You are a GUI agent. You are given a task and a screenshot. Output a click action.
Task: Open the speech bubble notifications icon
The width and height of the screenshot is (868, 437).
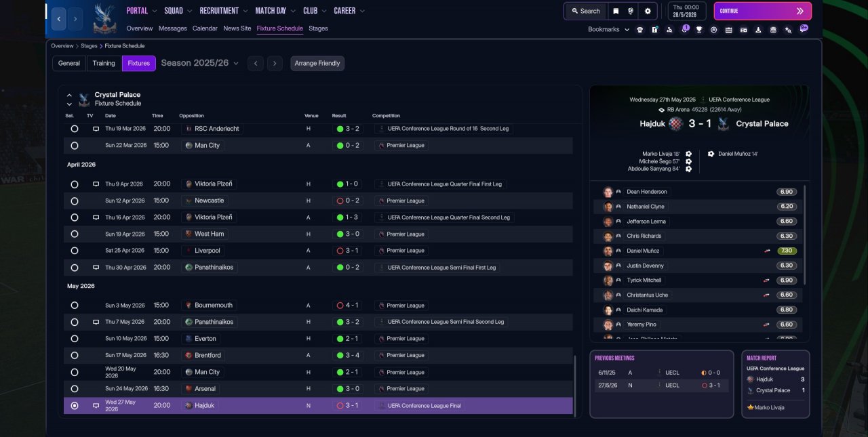coord(804,29)
